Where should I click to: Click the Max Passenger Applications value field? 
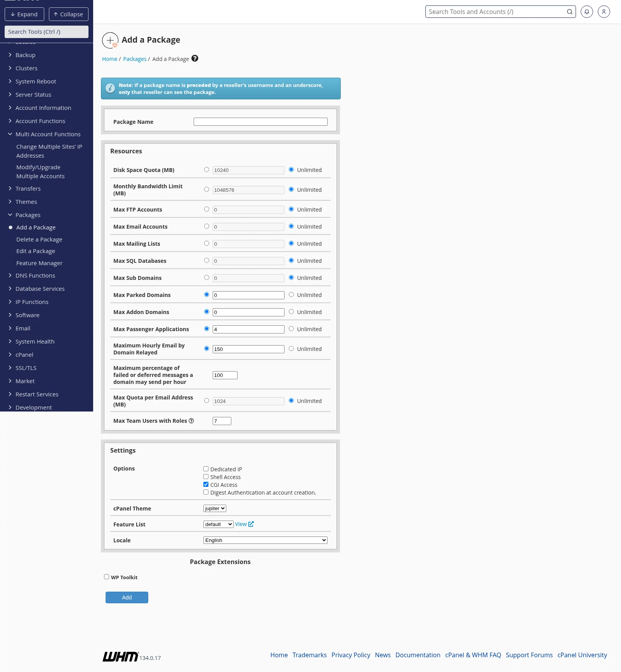(x=248, y=329)
